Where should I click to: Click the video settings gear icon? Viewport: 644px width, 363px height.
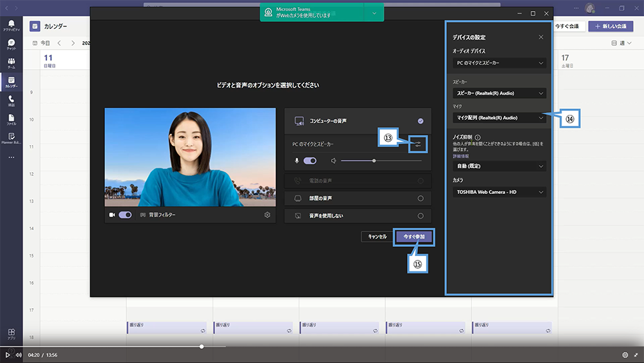(267, 215)
